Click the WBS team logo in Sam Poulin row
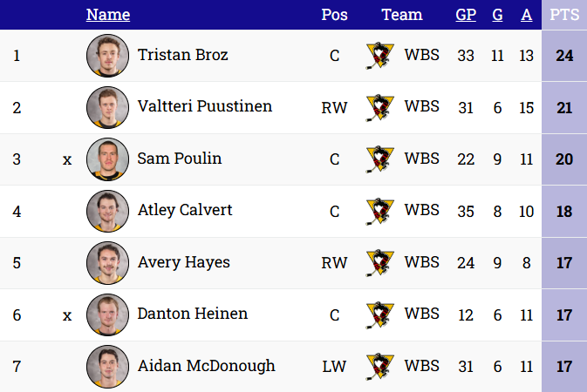Screen dimensions: 587x392 click(x=379, y=159)
